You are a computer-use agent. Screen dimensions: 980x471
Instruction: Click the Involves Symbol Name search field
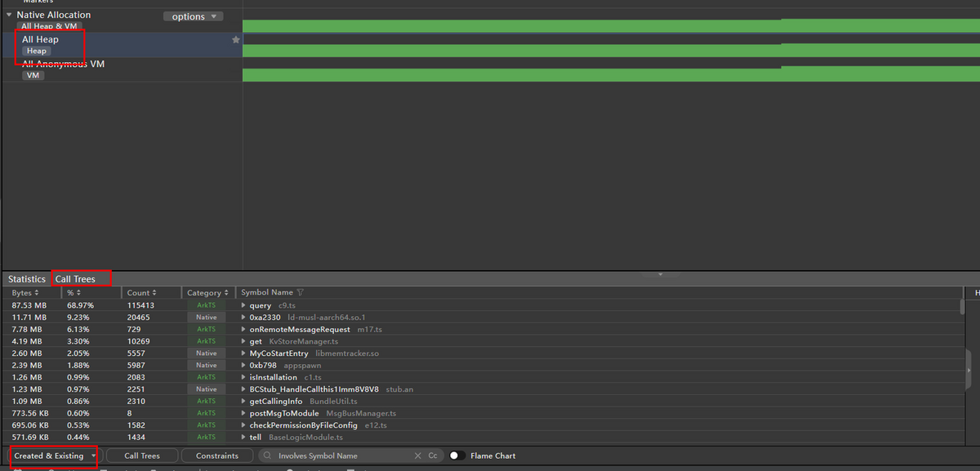click(341, 455)
